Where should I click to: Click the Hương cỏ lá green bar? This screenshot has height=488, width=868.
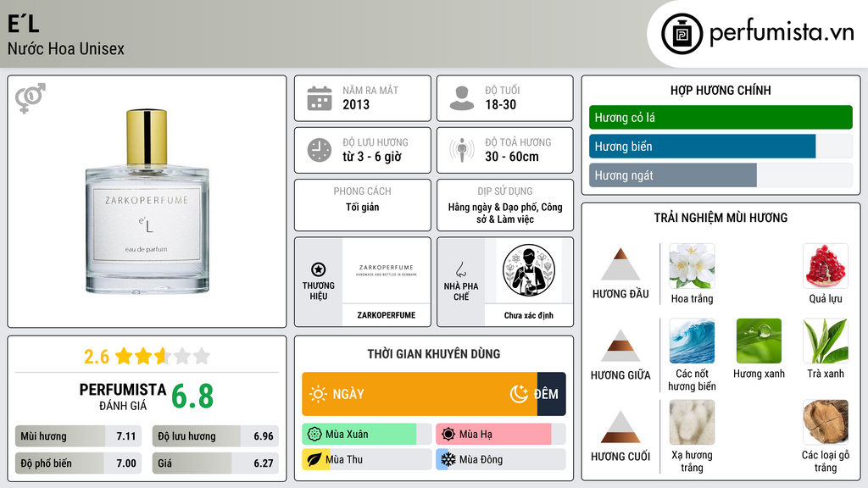coord(721,117)
